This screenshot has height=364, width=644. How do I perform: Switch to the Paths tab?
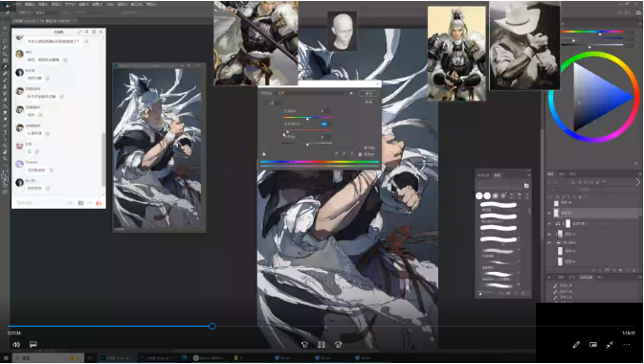click(573, 174)
